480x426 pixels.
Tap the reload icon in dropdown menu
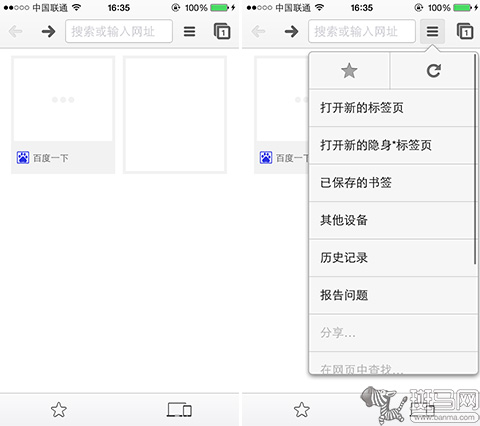pyautogui.click(x=434, y=71)
